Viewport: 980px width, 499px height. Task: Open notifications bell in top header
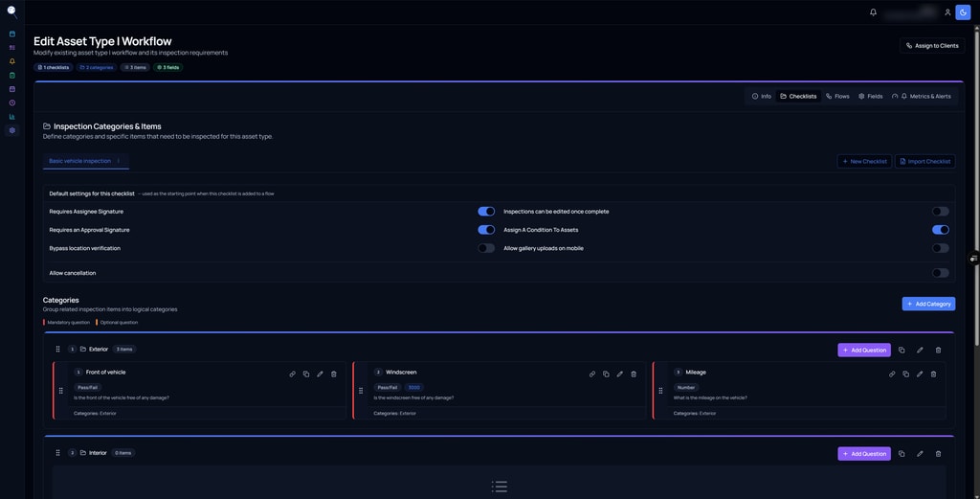(x=873, y=11)
